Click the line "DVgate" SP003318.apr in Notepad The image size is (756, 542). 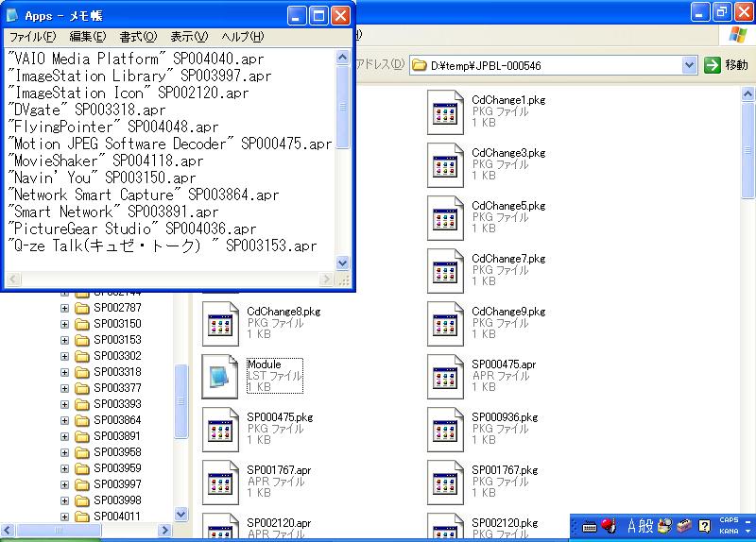[86, 110]
